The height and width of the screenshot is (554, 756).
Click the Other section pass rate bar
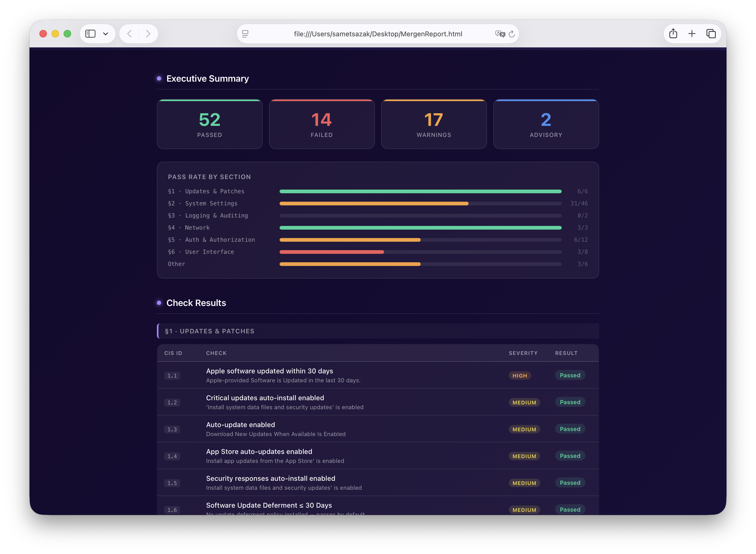coord(420,264)
